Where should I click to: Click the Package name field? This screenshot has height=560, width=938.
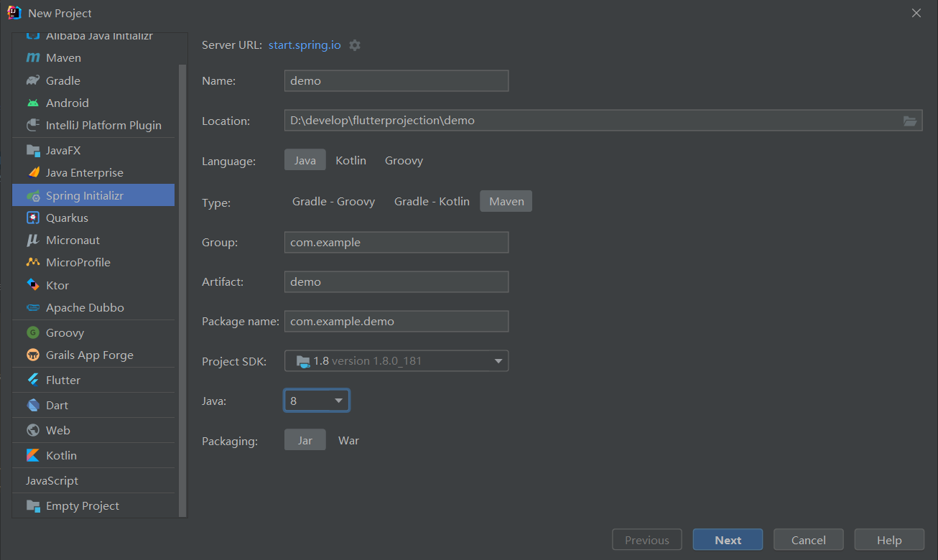[x=396, y=321]
